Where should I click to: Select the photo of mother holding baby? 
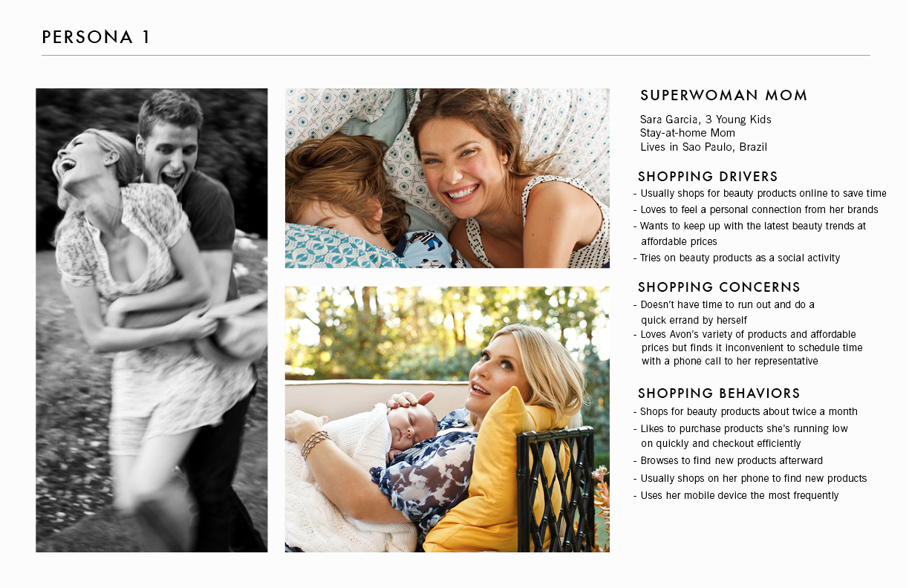pyautogui.click(x=447, y=419)
